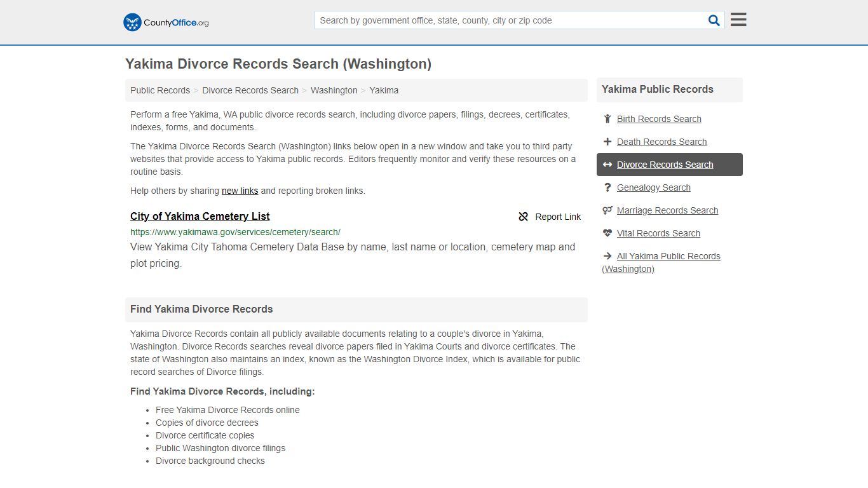The height and width of the screenshot is (488, 868).
Task: Follow the 'new links' sharing link
Action: click(240, 191)
